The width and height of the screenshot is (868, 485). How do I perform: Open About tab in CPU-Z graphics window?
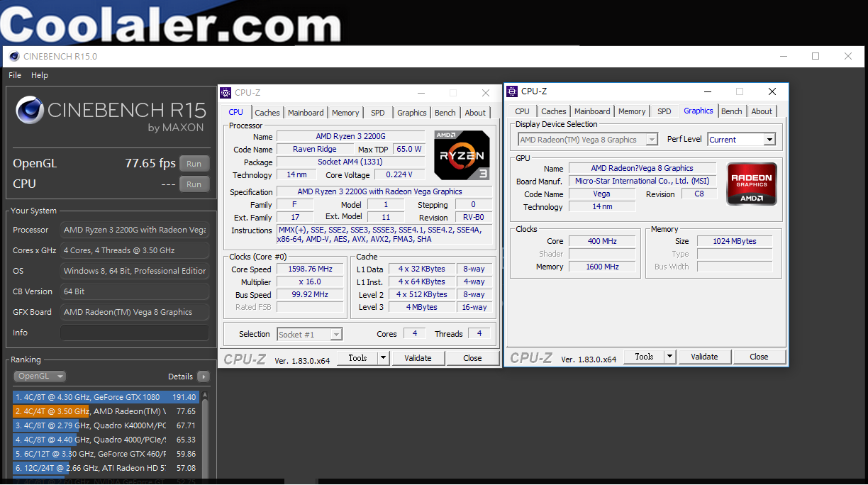[762, 111]
